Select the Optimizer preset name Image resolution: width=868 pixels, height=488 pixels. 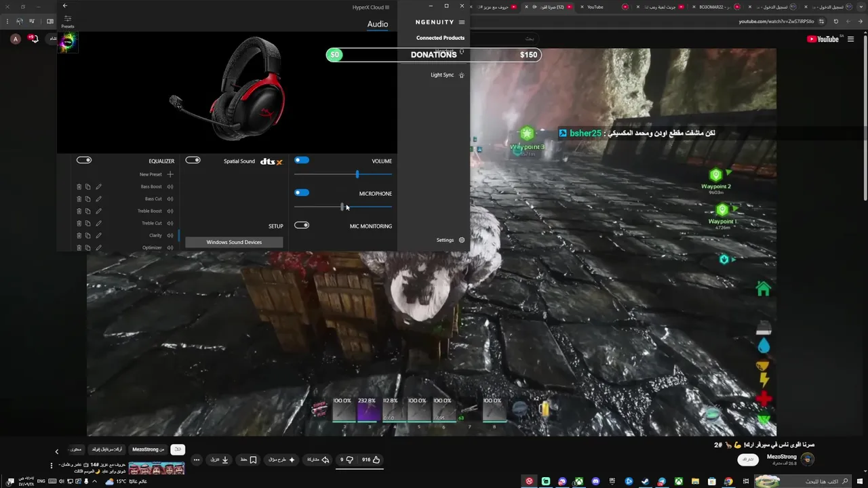152,248
